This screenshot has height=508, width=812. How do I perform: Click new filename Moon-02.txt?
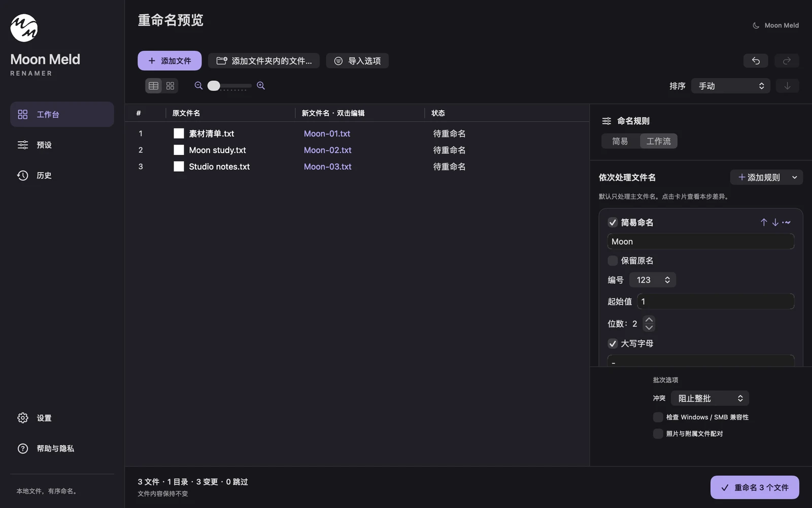(x=328, y=150)
